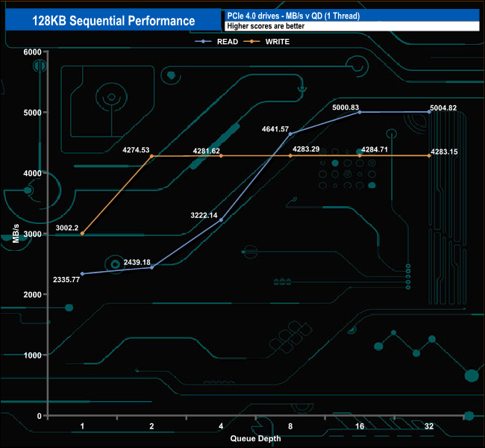Image resolution: width=485 pixels, height=448 pixels.
Task: Click the READ point labeled 5000.83
Action: click(360, 112)
